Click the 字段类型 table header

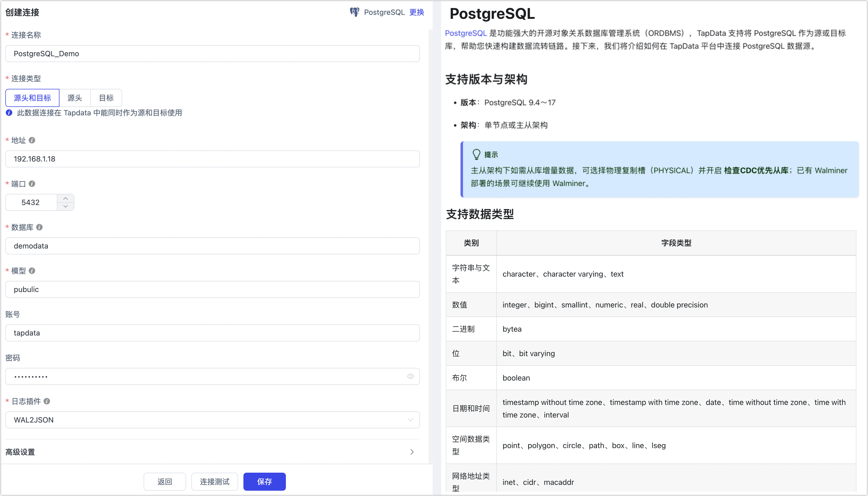[676, 243]
